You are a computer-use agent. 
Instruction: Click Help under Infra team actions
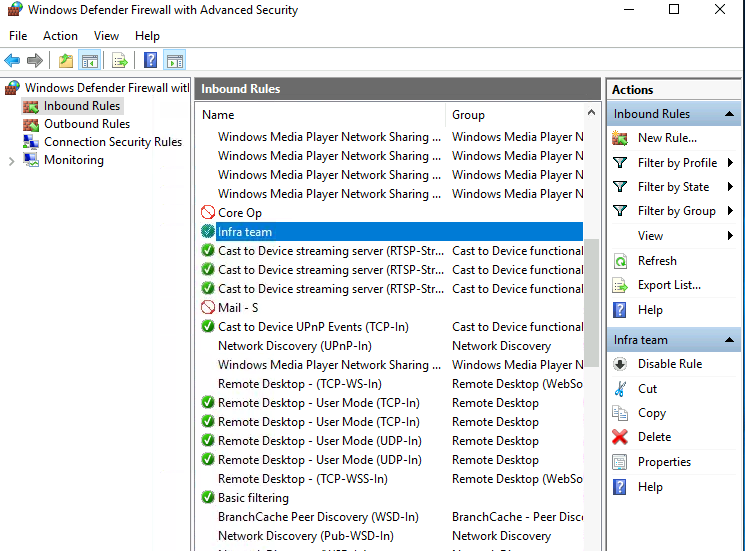click(x=650, y=487)
